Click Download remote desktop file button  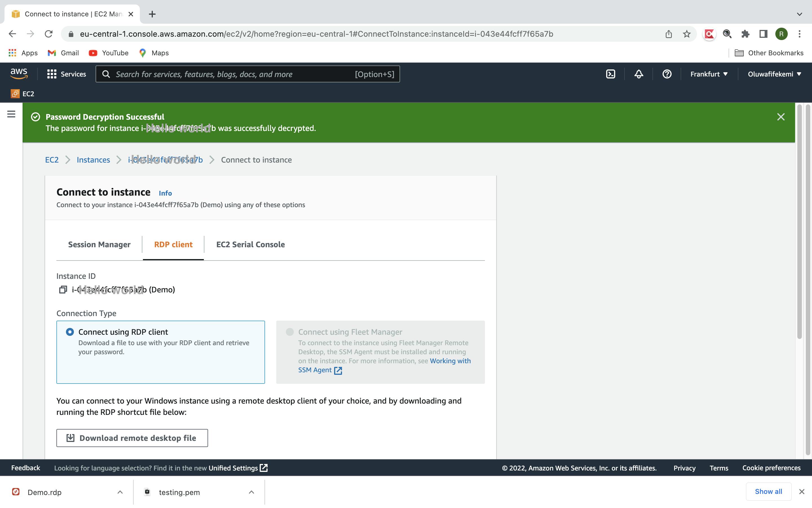coord(132,438)
